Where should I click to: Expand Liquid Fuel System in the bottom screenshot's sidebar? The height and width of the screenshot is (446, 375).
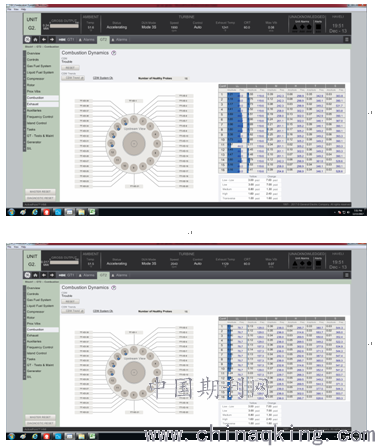[40, 306]
